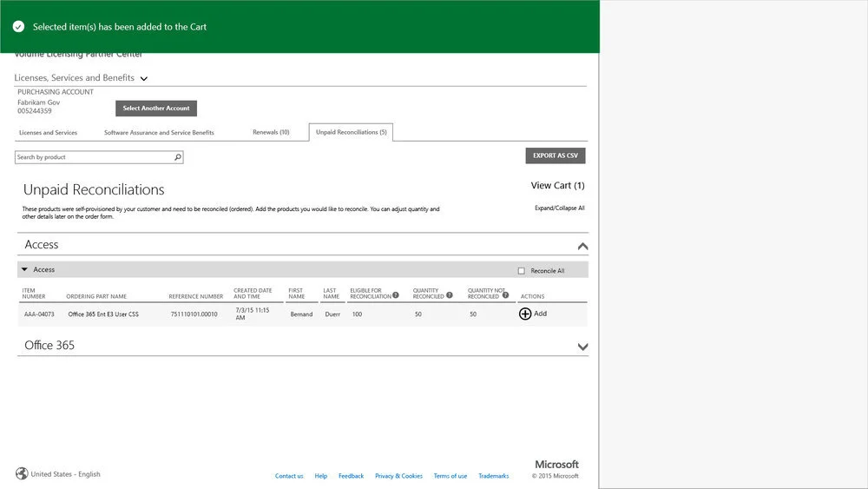Click the created date 7/3/15 11:15 AM
This screenshot has width=868, height=489.
[253, 314]
